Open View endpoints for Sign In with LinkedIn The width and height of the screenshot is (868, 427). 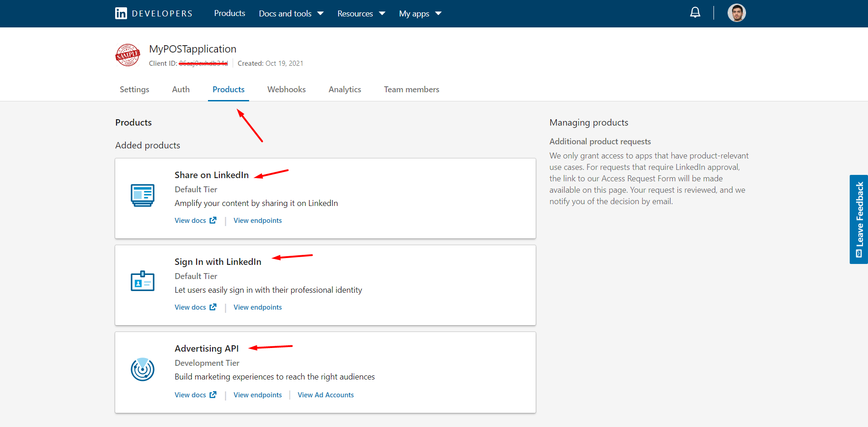[x=258, y=307]
